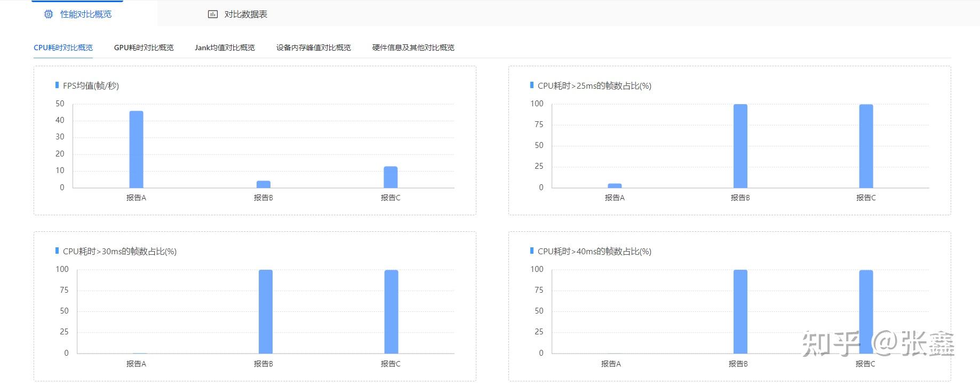This screenshot has width=980, height=383.
Task: Click the FPS均值(帧/秒) chart title
Action: (91, 86)
